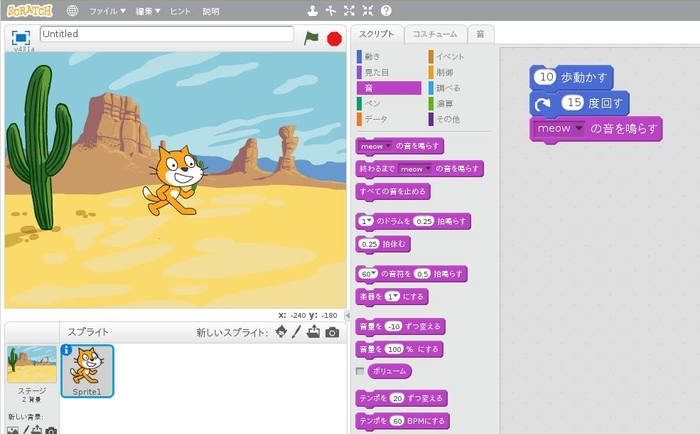This screenshot has width=700, height=434.
Task: Toggle the ボリューム reporter checkbox
Action: pos(360,371)
